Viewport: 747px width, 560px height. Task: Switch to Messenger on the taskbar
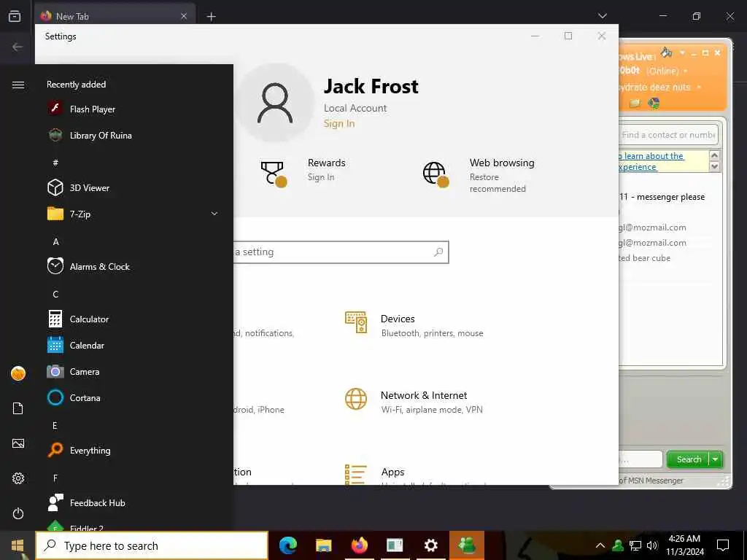(x=466, y=545)
